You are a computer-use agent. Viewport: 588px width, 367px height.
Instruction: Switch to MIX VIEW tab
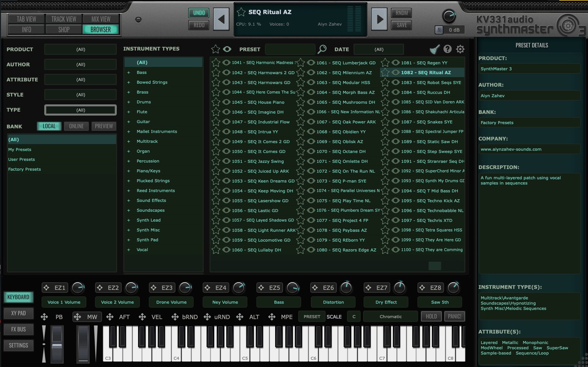tap(101, 19)
